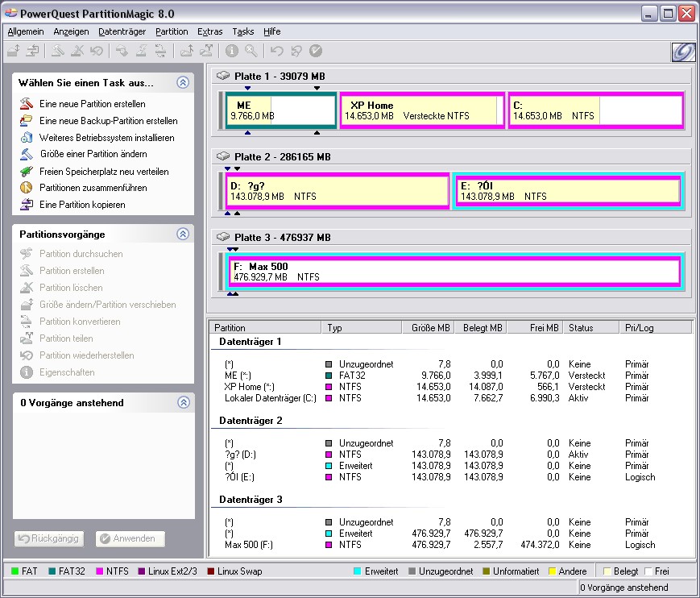Click the dark red Linux Swap legend swatch
Viewport: 700px width, 598px height.
(211, 571)
